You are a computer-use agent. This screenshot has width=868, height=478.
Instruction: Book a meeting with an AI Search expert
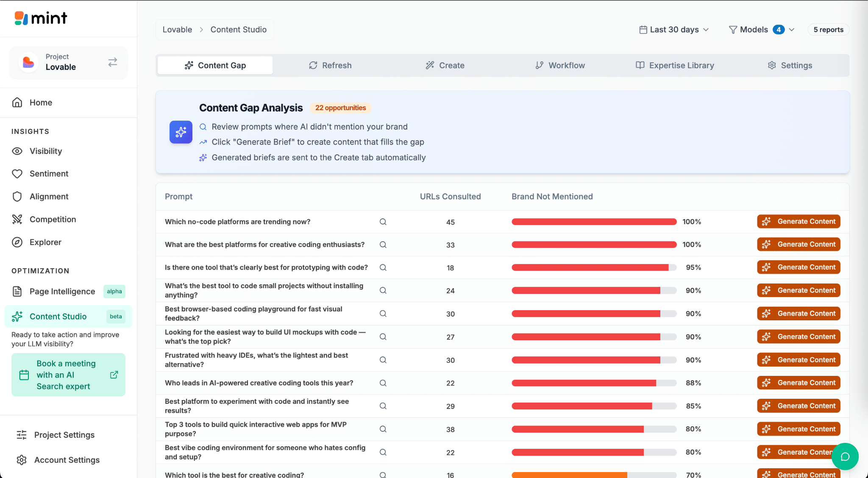click(x=68, y=375)
